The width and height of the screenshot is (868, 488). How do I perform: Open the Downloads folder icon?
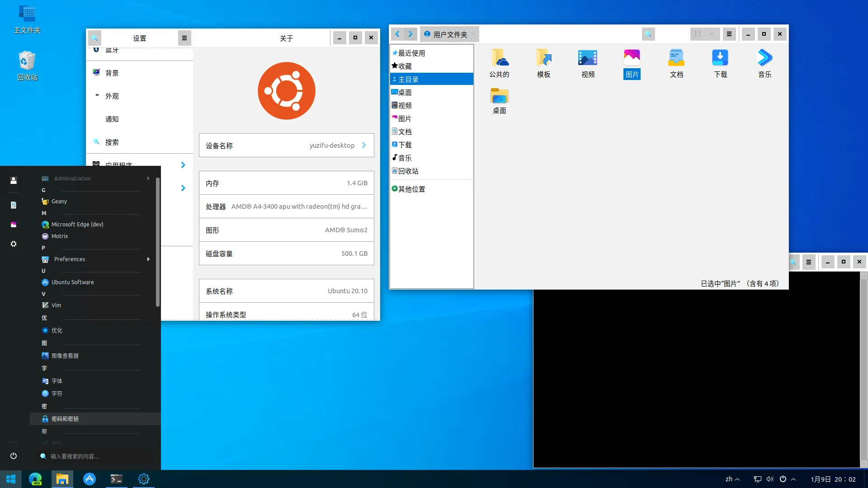click(x=720, y=58)
